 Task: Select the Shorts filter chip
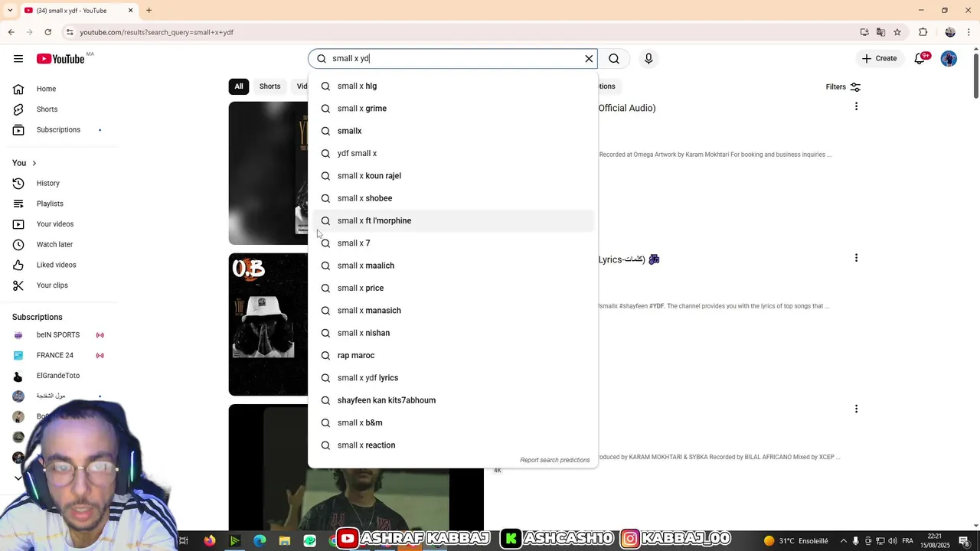click(269, 86)
